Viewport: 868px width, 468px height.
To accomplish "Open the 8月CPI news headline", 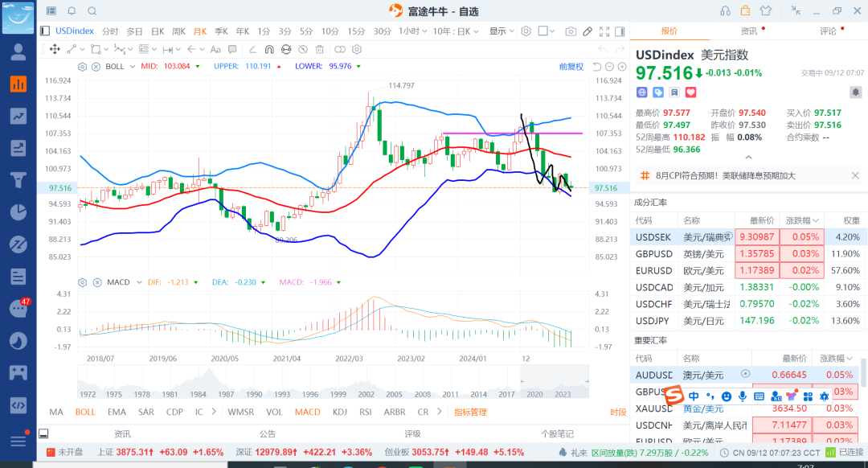I will pyautogui.click(x=725, y=175).
